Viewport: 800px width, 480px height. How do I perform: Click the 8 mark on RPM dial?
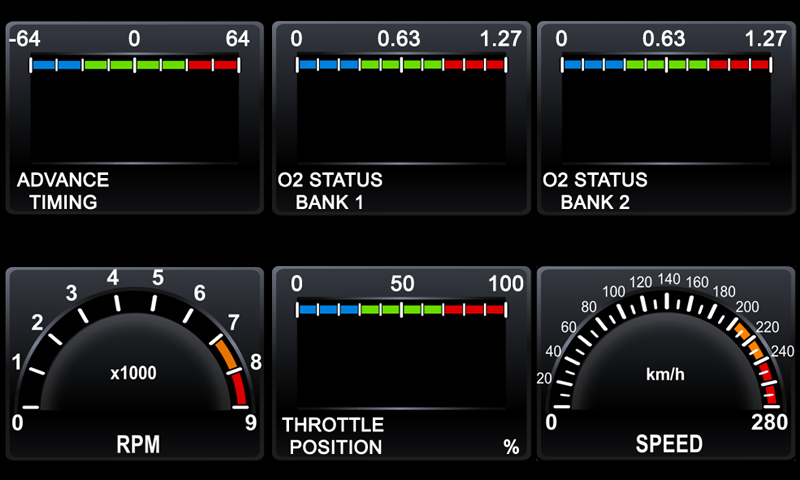click(x=256, y=362)
